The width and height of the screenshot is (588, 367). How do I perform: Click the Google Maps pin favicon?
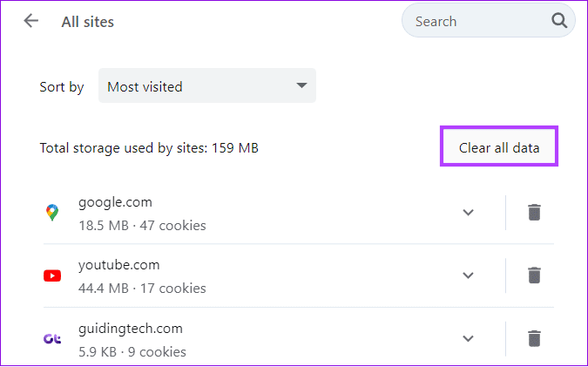click(x=52, y=213)
